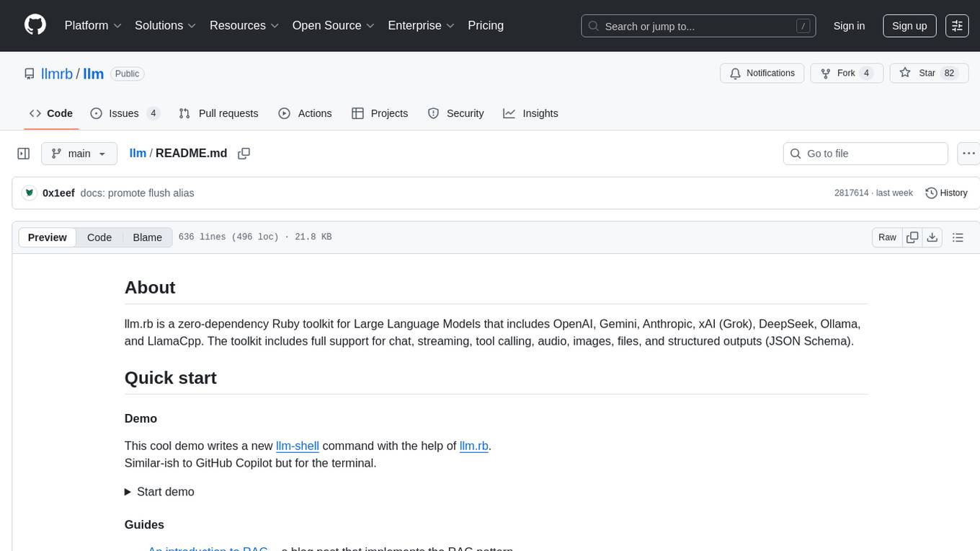Image resolution: width=980 pixels, height=551 pixels.
Task: Open the Pricing page
Action: tap(486, 25)
